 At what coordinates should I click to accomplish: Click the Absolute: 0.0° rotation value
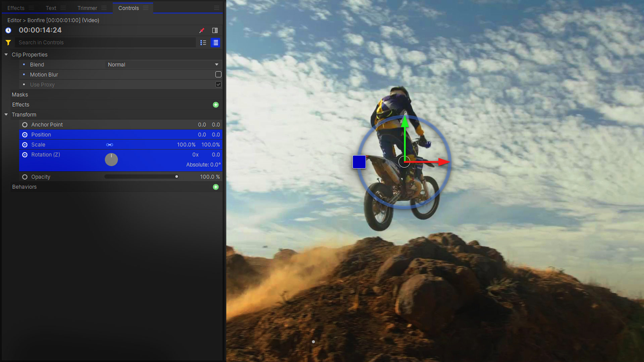coord(203,165)
